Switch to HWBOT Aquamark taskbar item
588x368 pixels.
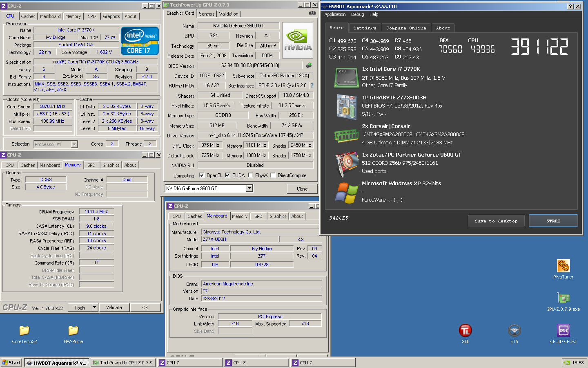click(56, 363)
